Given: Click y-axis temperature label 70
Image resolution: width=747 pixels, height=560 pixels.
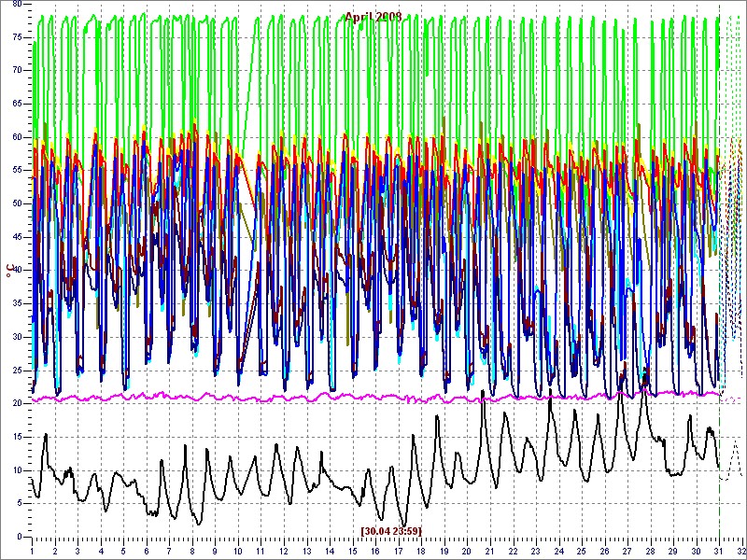Looking at the screenshot, I should click(x=17, y=71).
